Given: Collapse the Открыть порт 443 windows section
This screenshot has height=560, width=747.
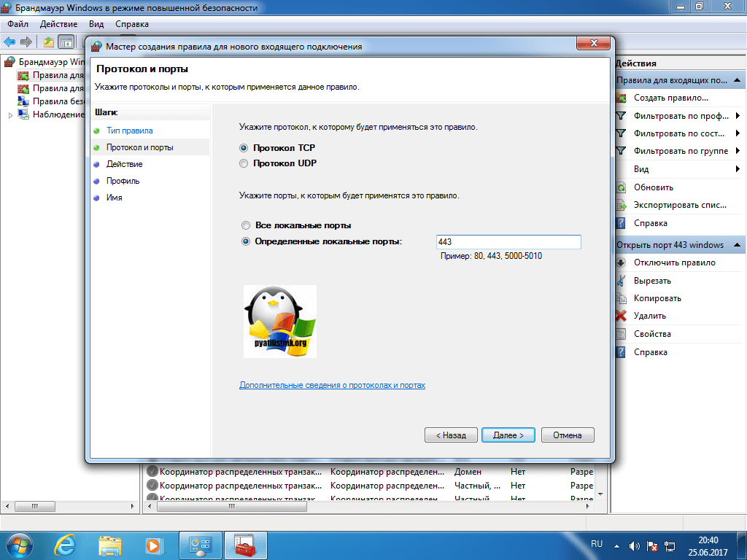Looking at the screenshot, I should [738, 245].
